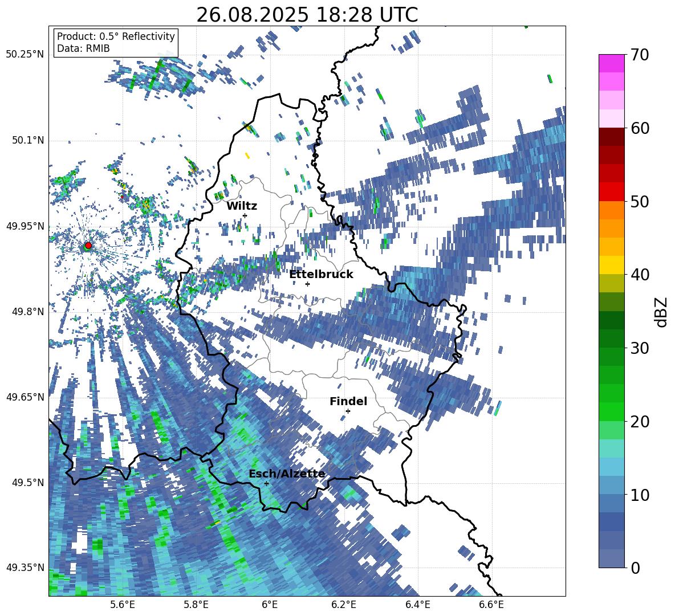
Task: Click the 50.25°N latitude label
Action: [x=25, y=55]
